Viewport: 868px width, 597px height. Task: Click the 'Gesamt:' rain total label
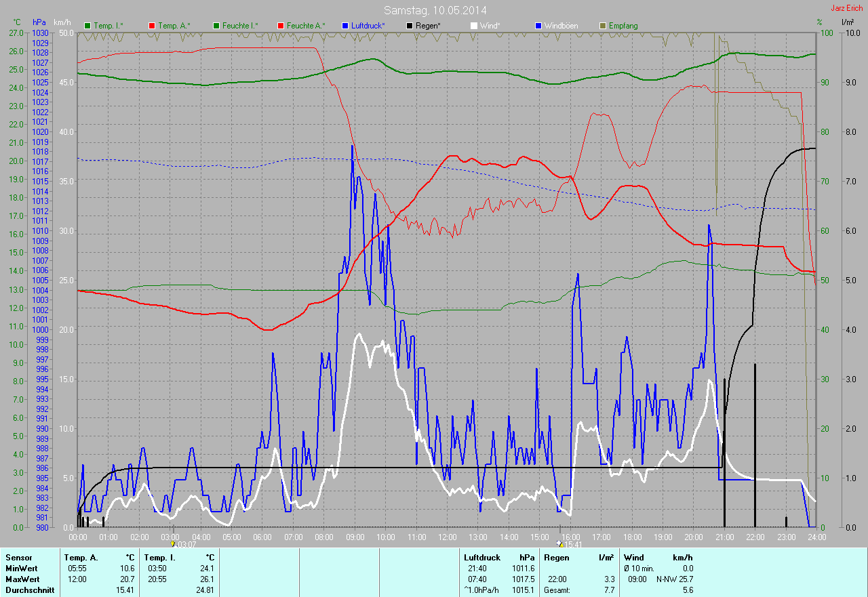point(557,590)
